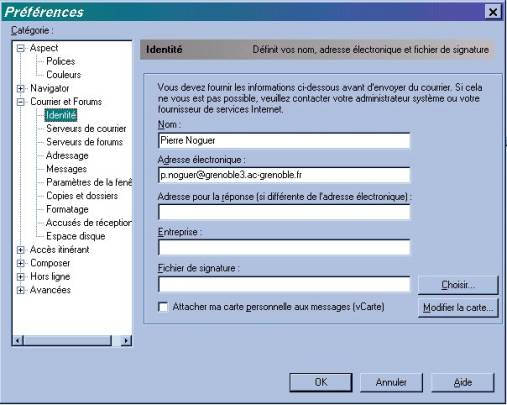
Task: Confirm with the OK button
Action: 321,382
